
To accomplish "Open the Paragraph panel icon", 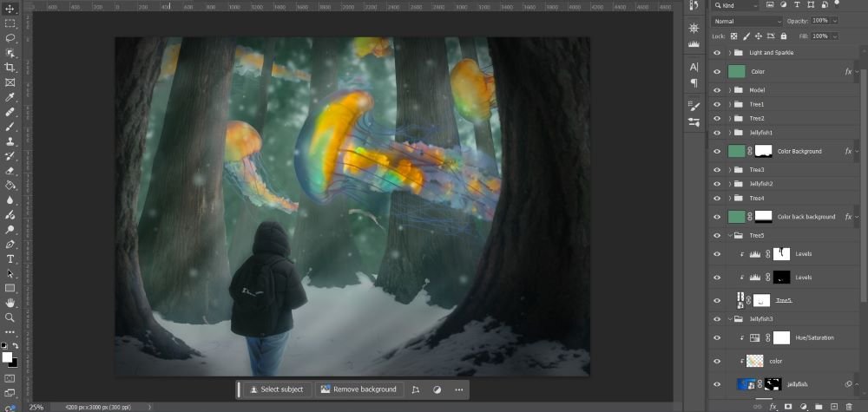I will (694, 83).
